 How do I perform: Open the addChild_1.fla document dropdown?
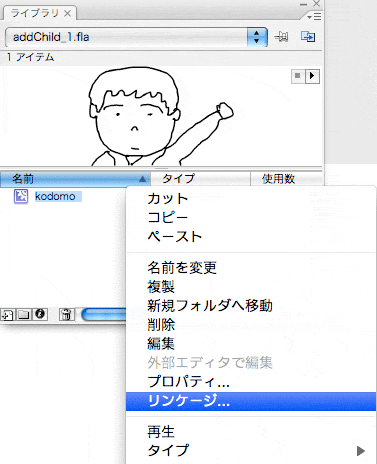click(257, 37)
